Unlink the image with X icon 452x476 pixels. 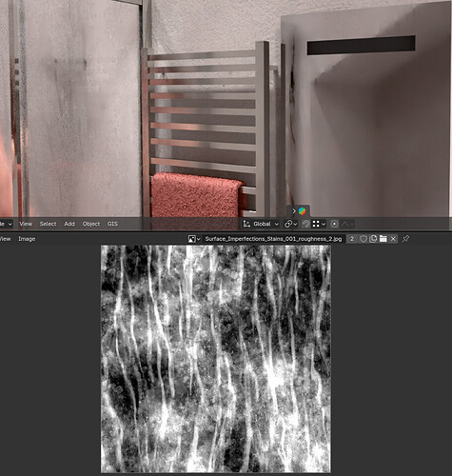coord(393,239)
